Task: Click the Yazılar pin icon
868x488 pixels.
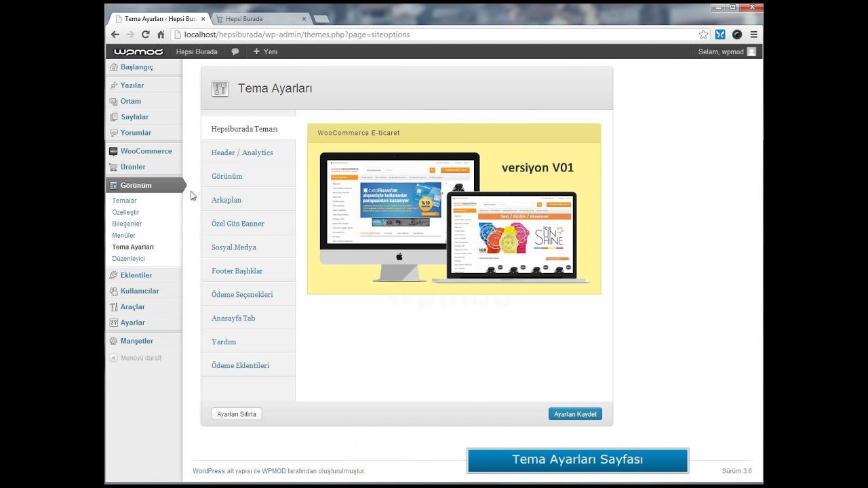Action: (x=114, y=85)
